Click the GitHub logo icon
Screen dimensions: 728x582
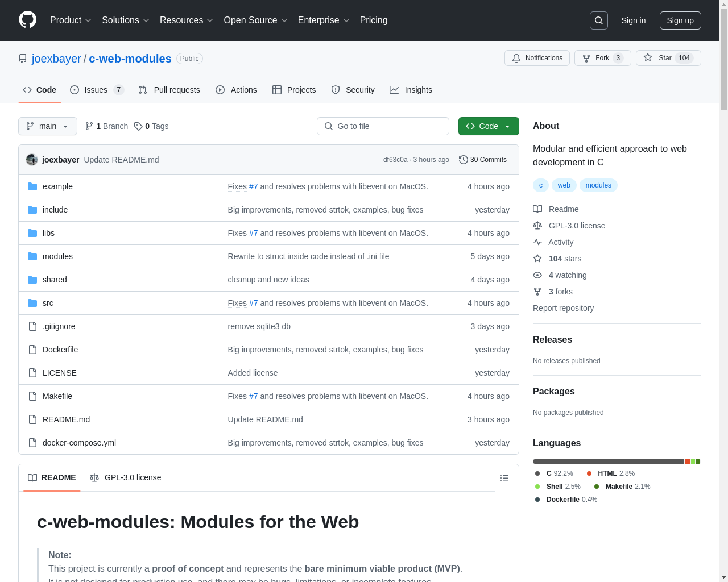tap(28, 20)
